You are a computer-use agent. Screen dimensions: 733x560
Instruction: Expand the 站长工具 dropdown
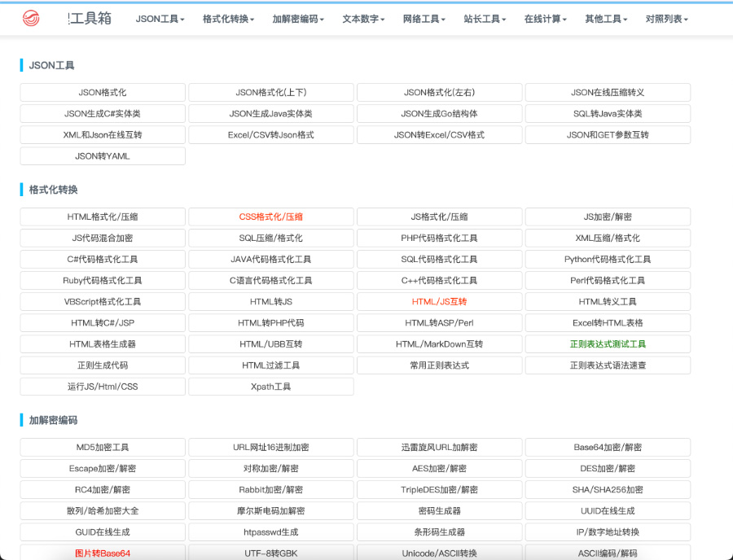coord(485,19)
